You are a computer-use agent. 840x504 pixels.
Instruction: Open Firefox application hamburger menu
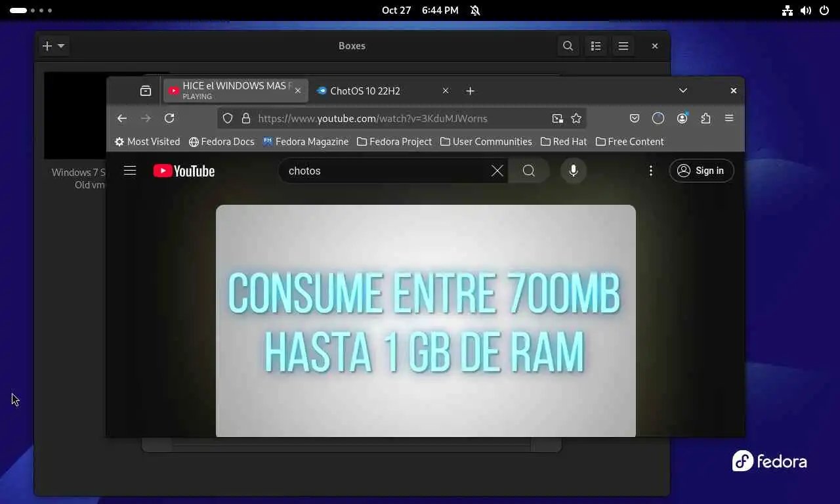tap(729, 118)
